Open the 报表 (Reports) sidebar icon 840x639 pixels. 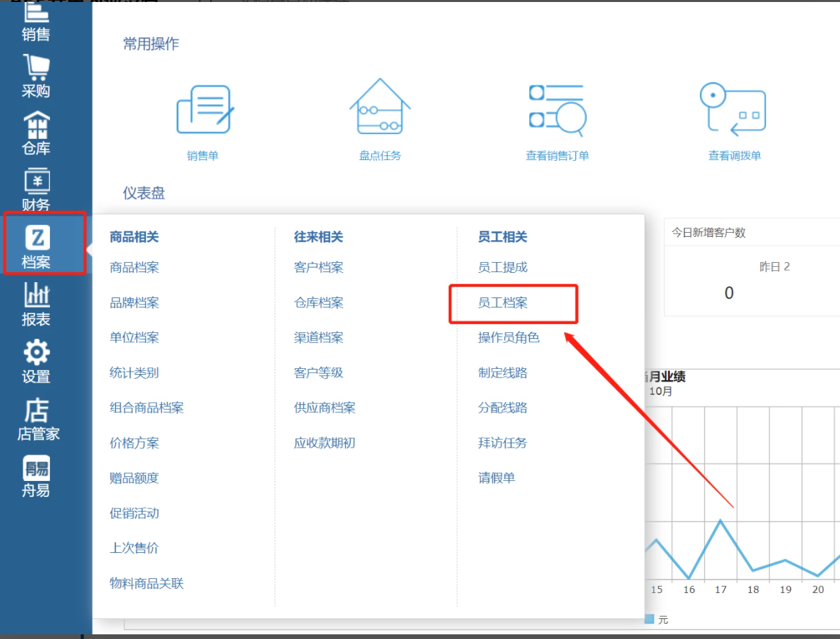36,303
